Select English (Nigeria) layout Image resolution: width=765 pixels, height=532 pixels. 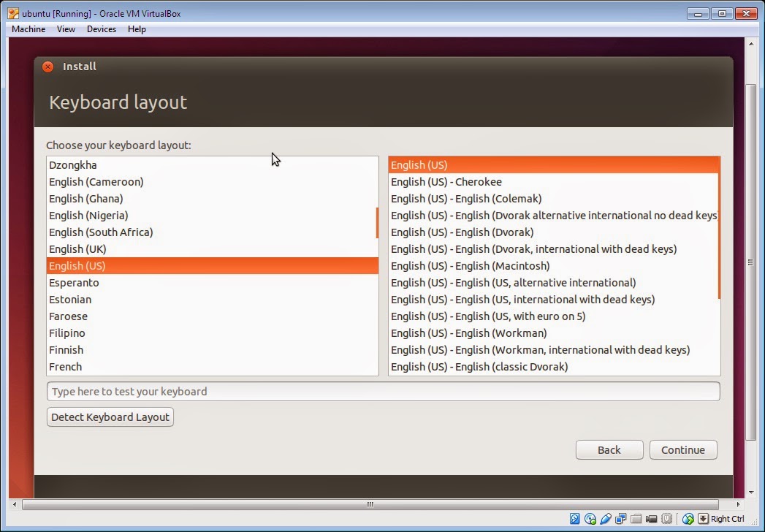(212, 216)
